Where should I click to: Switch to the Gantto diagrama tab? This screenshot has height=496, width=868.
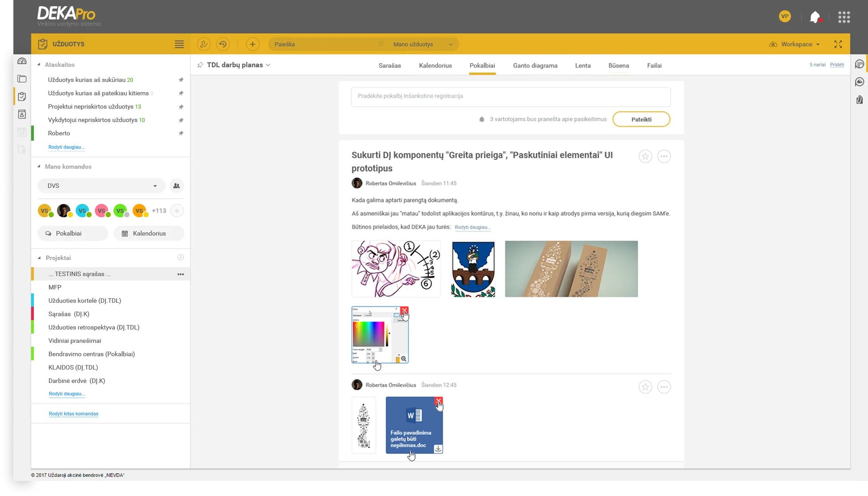pos(535,65)
